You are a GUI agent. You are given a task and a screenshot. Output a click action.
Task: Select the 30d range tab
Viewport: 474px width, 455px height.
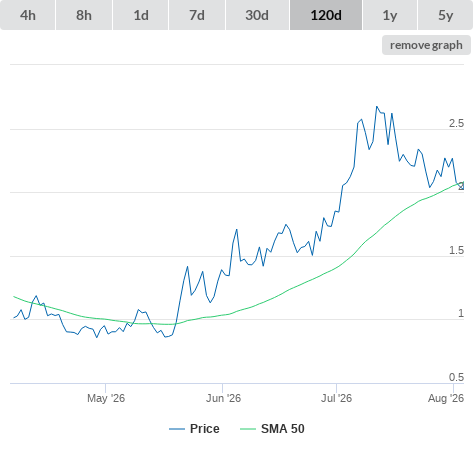257,15
